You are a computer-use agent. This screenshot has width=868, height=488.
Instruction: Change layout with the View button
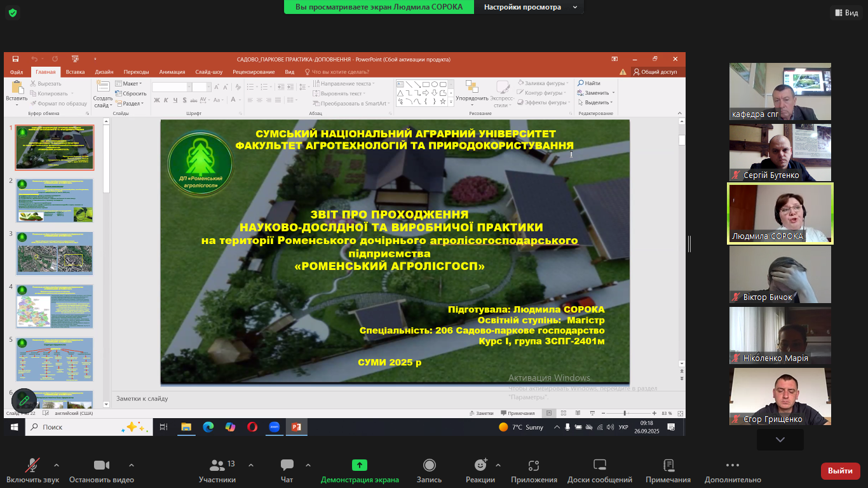(x=846, y=13)
